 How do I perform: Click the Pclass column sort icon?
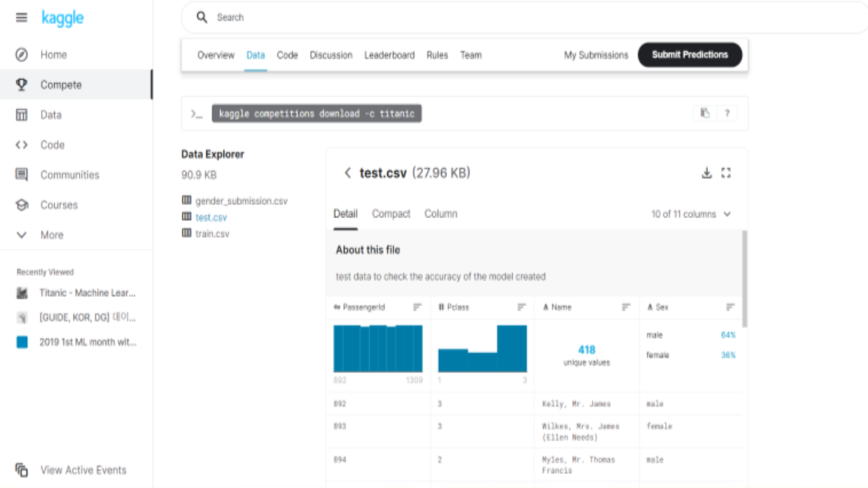coord(521,307)
